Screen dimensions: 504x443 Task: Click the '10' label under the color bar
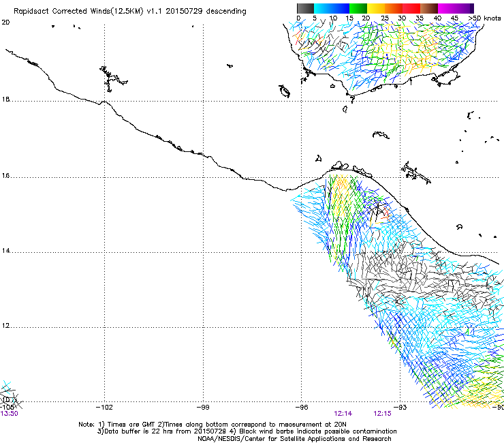pos(333,18)
